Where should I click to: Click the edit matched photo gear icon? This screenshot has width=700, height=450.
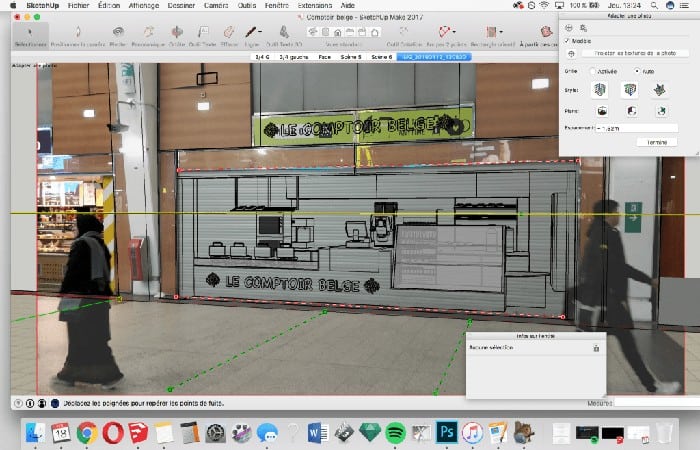coord(583,28)
